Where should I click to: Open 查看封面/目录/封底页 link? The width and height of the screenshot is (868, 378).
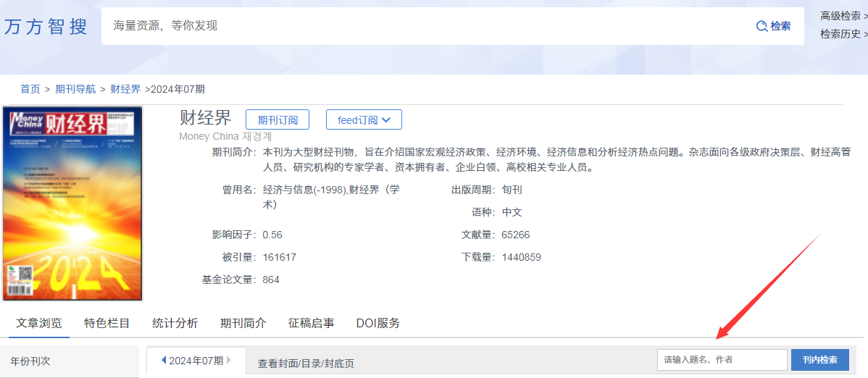[306, 364]
